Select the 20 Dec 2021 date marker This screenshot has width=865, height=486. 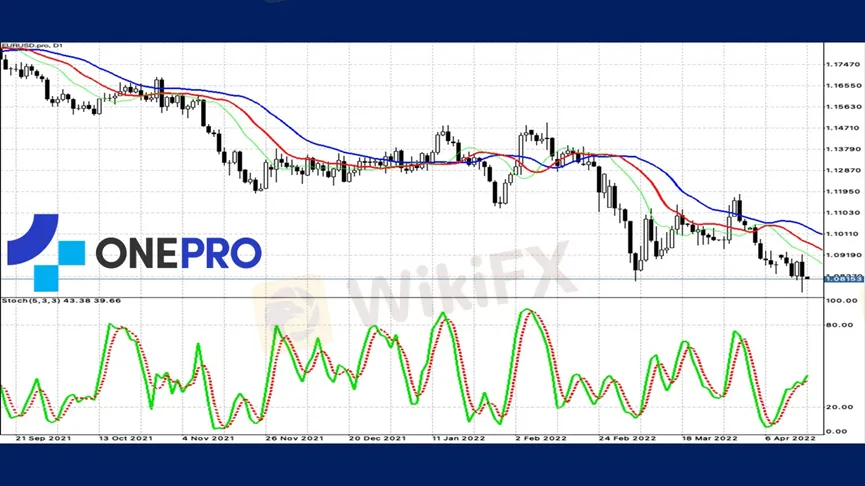[377, 439]
